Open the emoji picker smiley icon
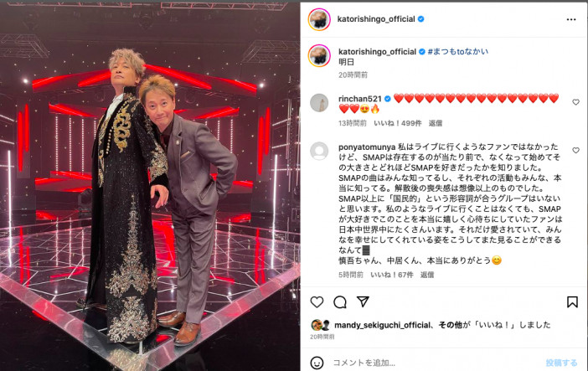Screen dimensions: 588x371 tap(317, 363)
